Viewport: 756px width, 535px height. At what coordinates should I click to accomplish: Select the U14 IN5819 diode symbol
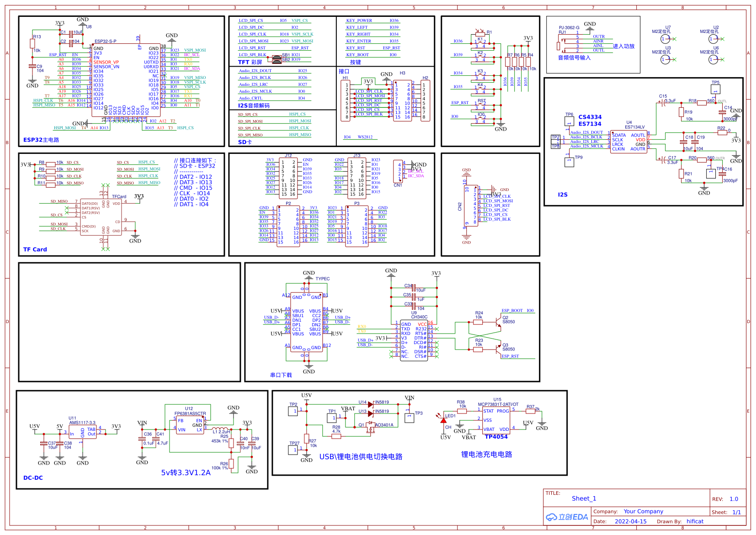click(371, 405)
